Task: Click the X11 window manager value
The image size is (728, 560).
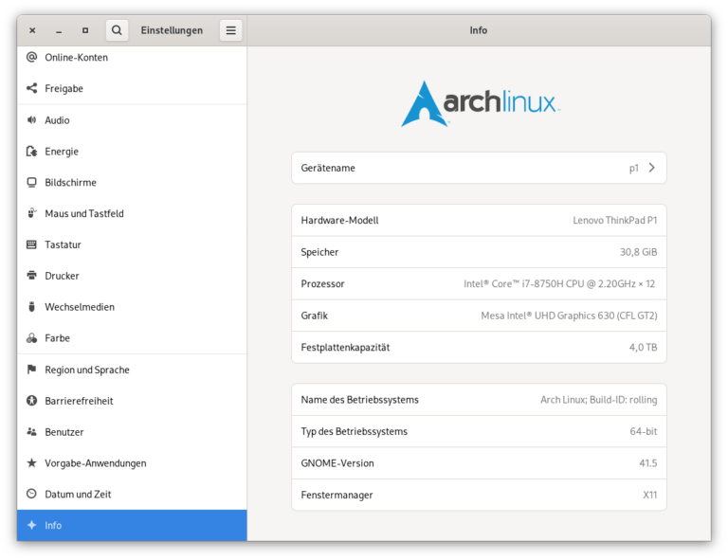Action: pyautogui.click(x=649, y=495)
